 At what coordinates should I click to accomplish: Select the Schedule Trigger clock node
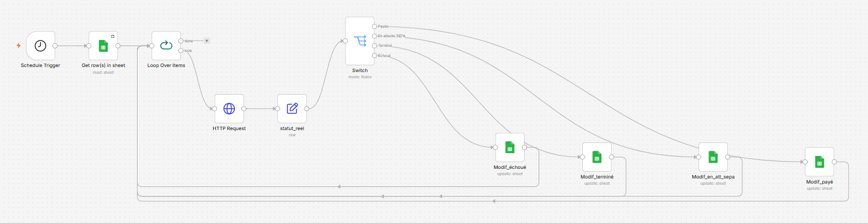point(41,46)
